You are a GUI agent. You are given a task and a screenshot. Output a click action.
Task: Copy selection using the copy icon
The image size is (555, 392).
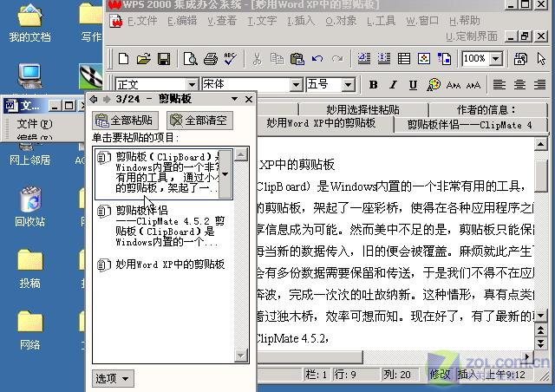(277, 58)
